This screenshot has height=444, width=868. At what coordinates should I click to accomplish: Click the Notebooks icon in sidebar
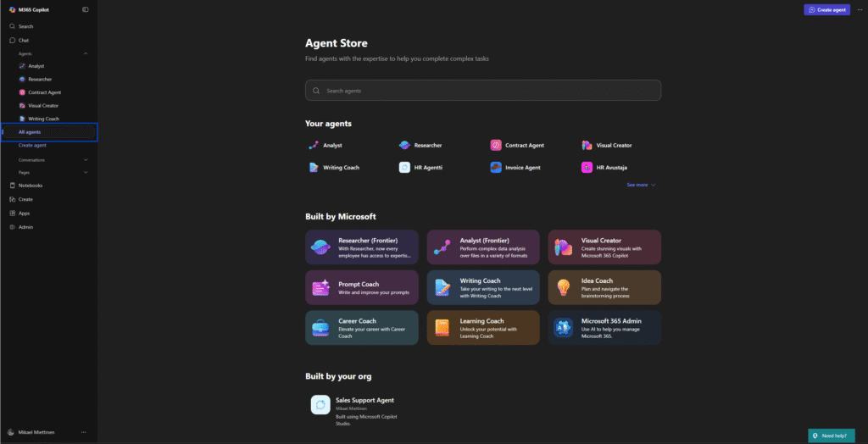(x=12, y=186)
